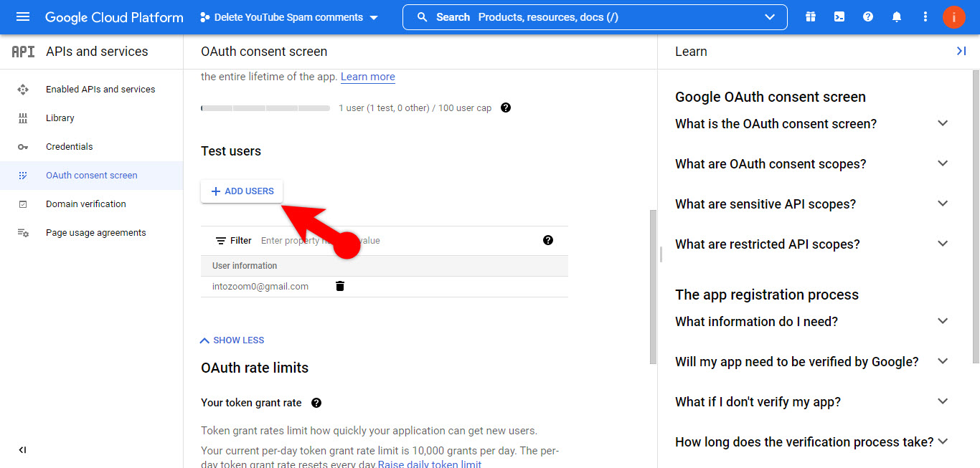Viewport: 980px width, 468px height.
Task: Click the Domain verification checkbox icon
Action: pos(23,204)
